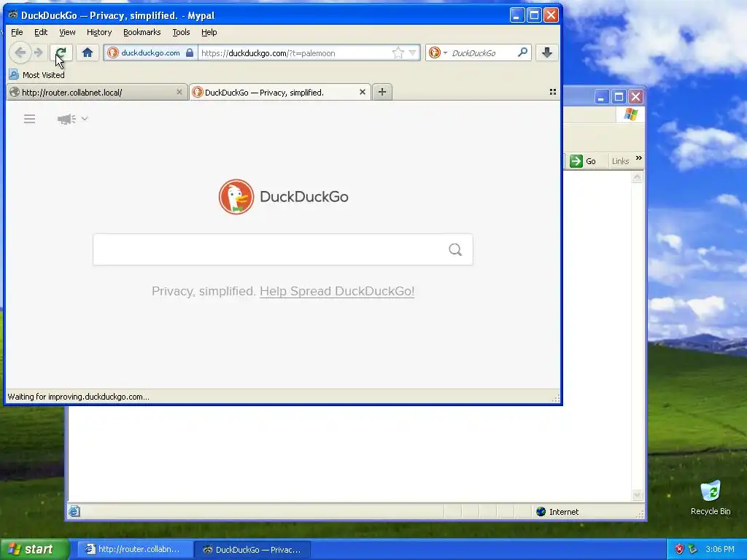Click the padlock site security icon
This screenshot has height=560, width=747.
tap(190, 52)
